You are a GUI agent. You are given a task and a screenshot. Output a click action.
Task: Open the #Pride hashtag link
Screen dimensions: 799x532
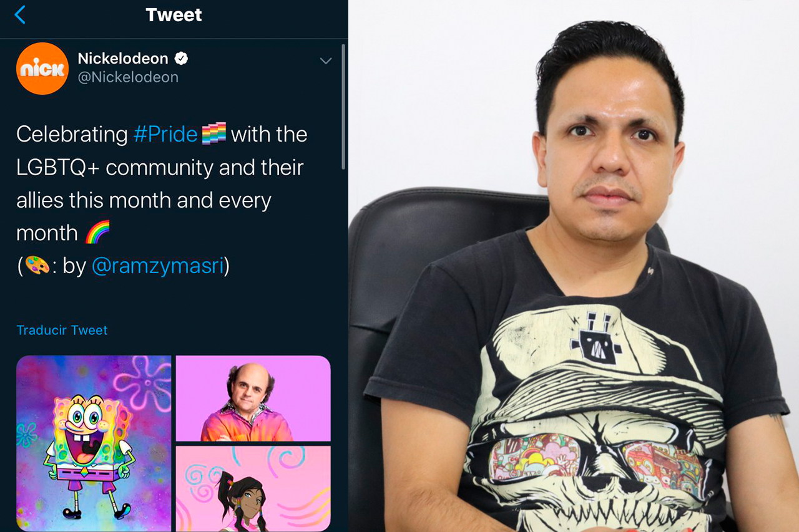click(165, 134)
